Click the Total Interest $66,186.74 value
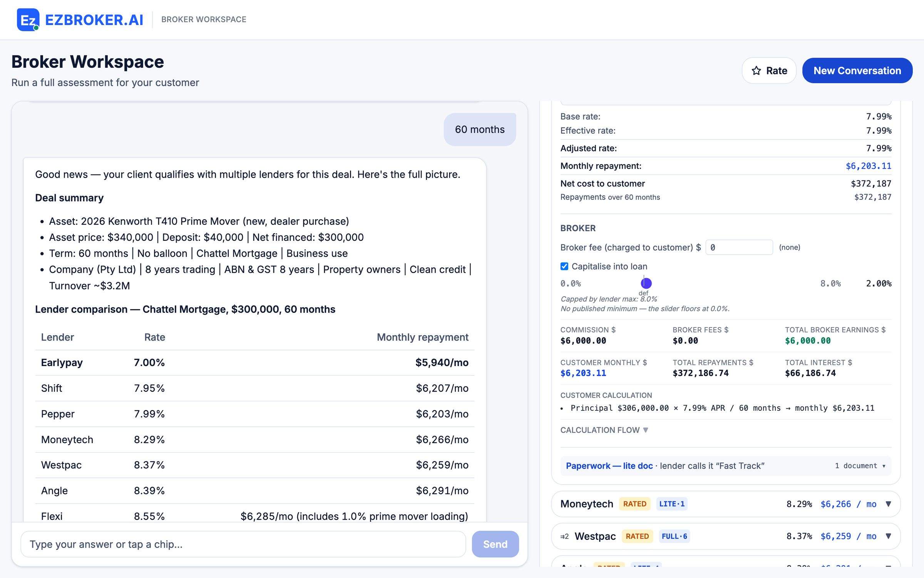Image resolution: width=924 pixels, height=578 pixels. [810, 373]
